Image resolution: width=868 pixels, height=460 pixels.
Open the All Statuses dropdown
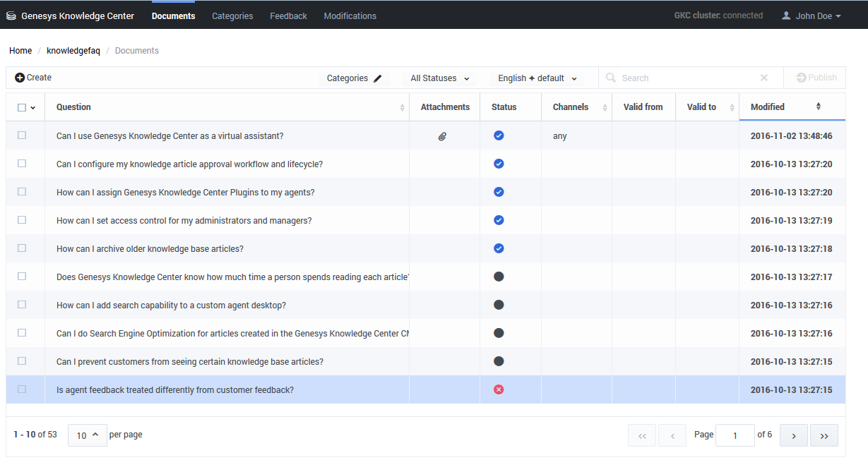(x=439, y=78)
